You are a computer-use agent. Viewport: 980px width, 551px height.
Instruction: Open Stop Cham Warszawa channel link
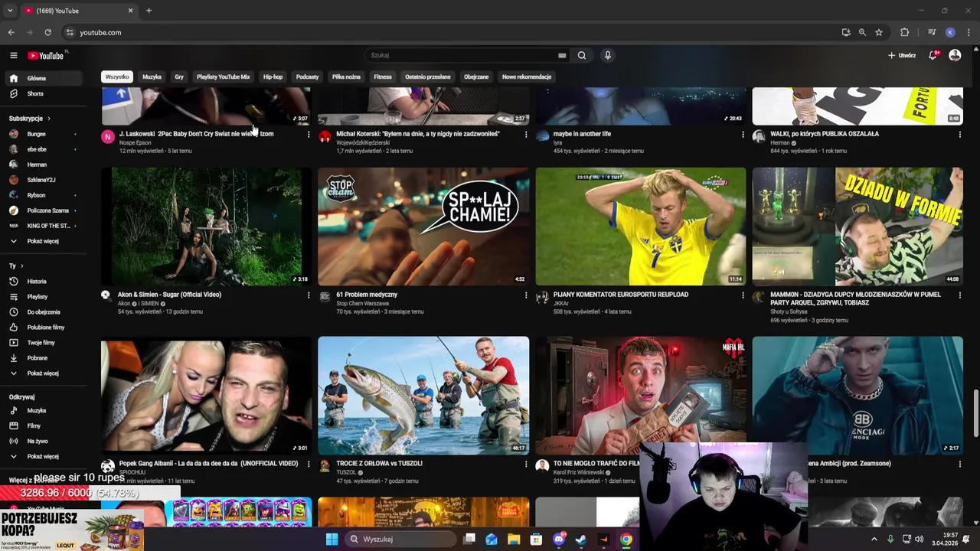(363, 304)
